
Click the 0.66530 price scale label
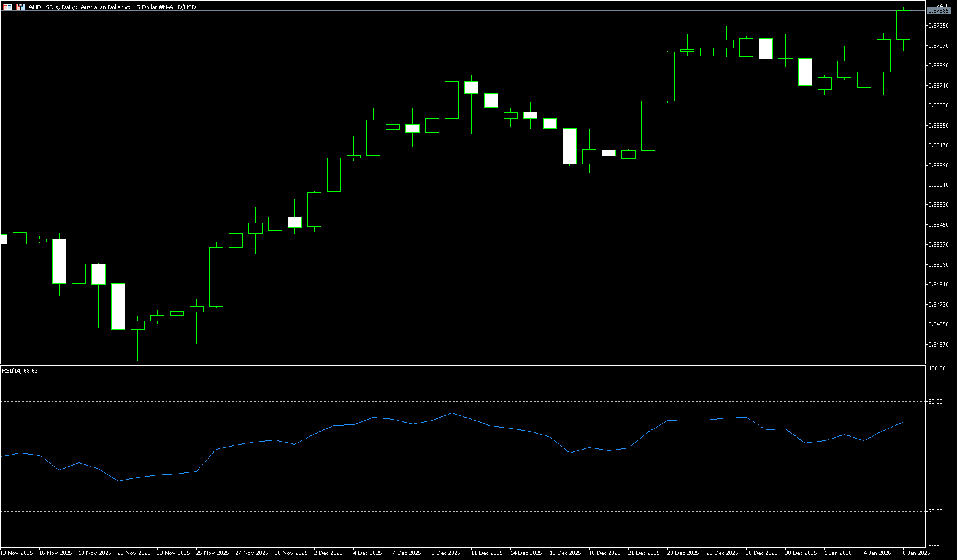pyautogui.click(x=939, y=105)
